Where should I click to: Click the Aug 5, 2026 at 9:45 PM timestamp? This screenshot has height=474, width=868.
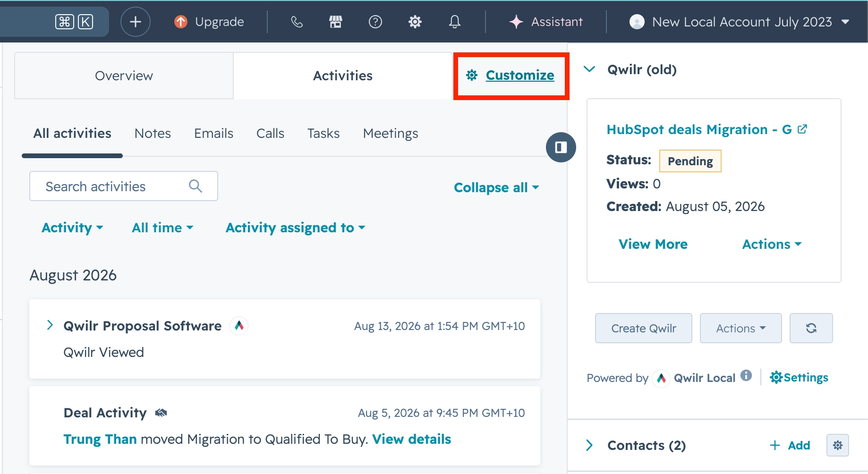pyautogui.click(x=442, y=413)
